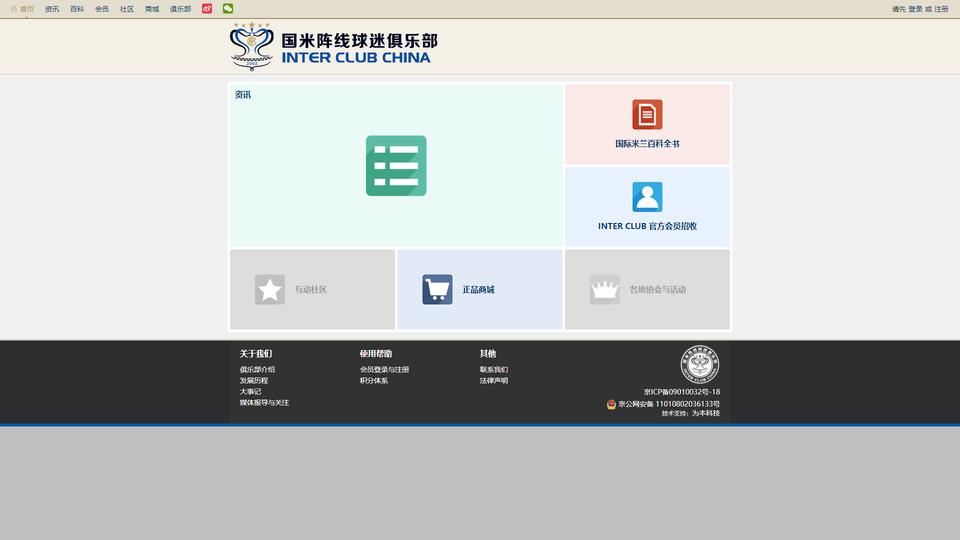Click the red encyclopedia document icon

click(647, 114)
